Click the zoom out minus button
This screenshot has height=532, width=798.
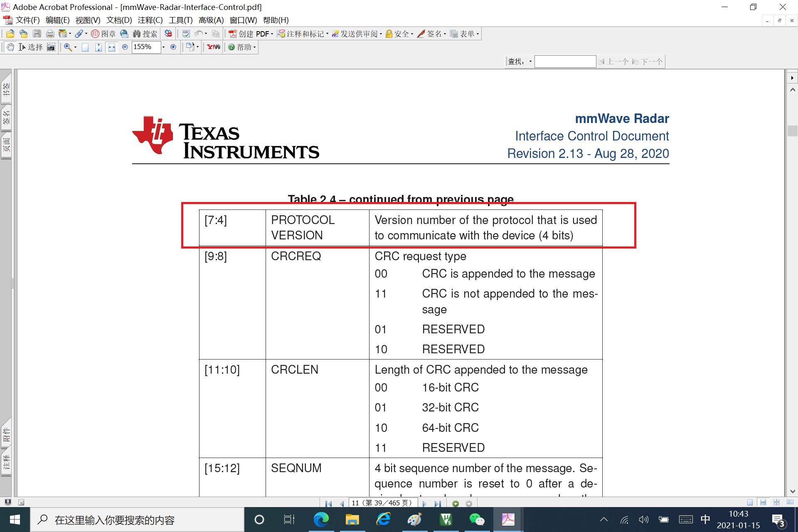[125, 47]
